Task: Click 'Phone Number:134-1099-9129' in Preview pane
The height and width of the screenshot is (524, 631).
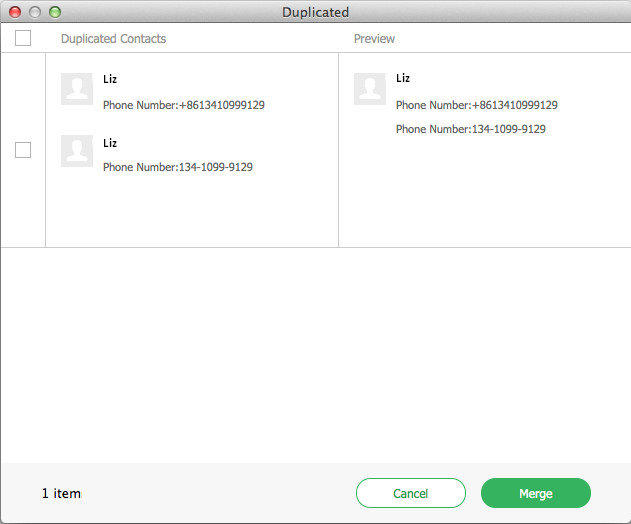Action: tap(471, 129)
